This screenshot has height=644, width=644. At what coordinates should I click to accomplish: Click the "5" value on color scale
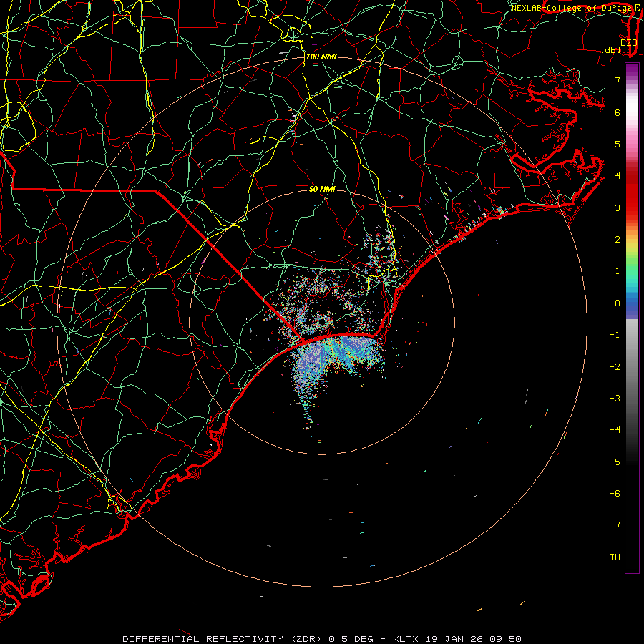tap(618, 144)
